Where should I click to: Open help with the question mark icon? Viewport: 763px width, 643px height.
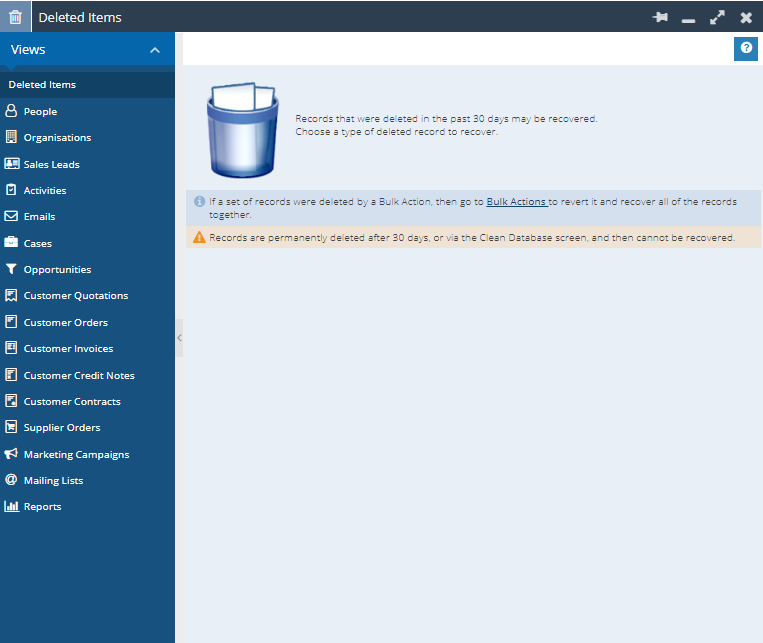tap(745, 48)
